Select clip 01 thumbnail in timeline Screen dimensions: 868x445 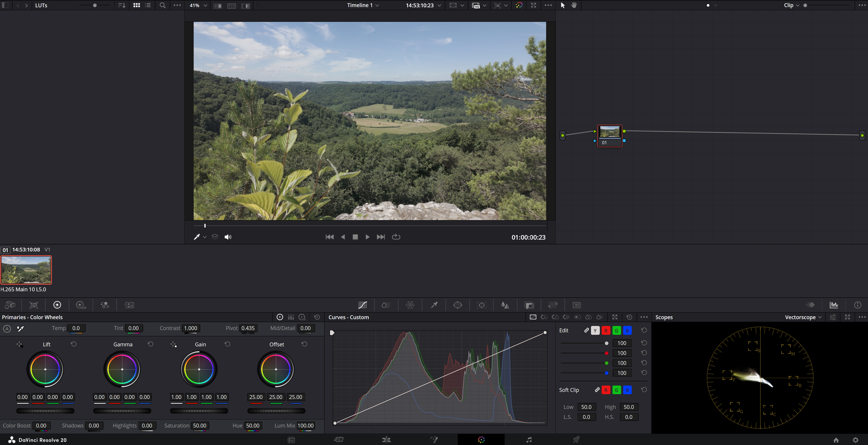(x=26, y=270)
